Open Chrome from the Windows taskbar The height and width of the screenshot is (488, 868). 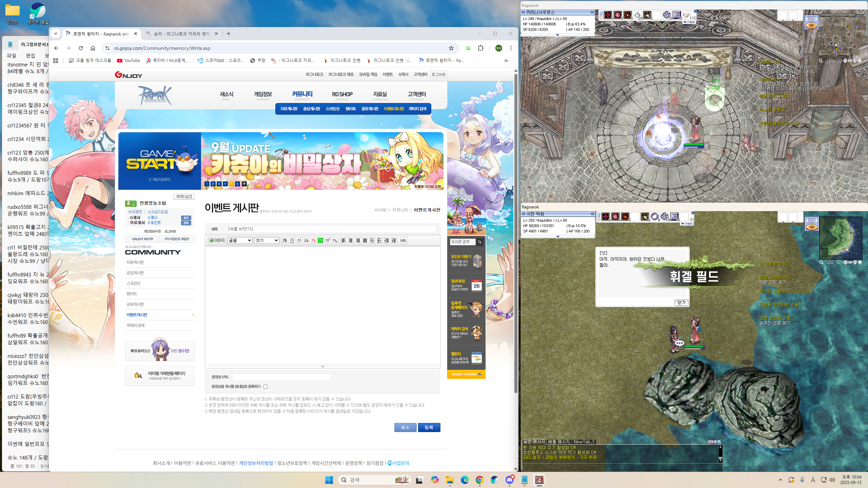[479, 480]
